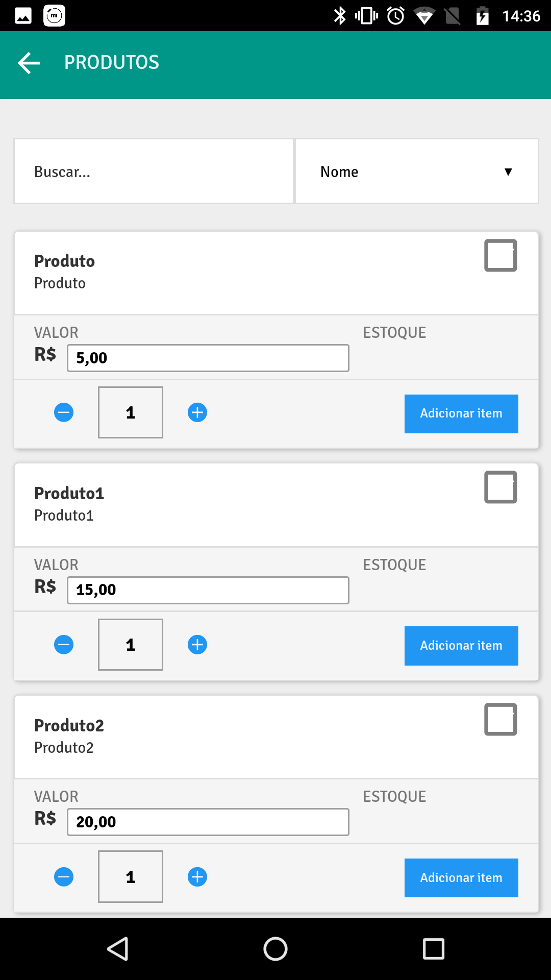The width and height of the screenshot is (551, 980).
Task: Edit the 15,00 price field
Action: point(208,590)
